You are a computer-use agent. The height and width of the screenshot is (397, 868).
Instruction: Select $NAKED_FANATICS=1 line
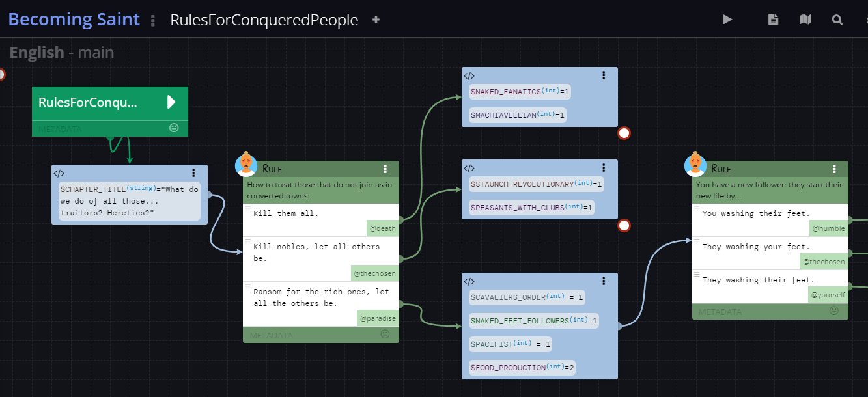[x=520, y=92]
